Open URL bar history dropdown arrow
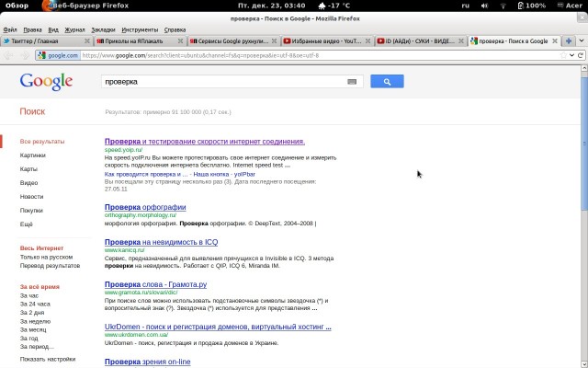Screen dimensions: 588x368 click(x=571, y=55)
